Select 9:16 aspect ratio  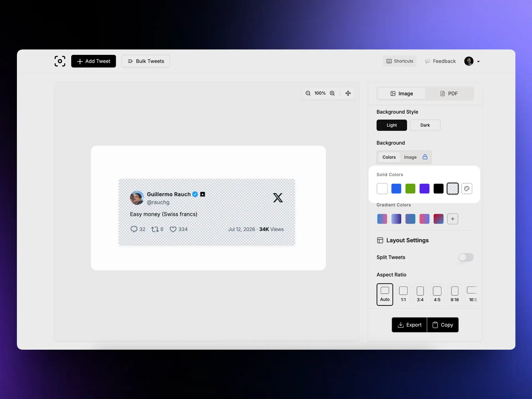[454, 295]
